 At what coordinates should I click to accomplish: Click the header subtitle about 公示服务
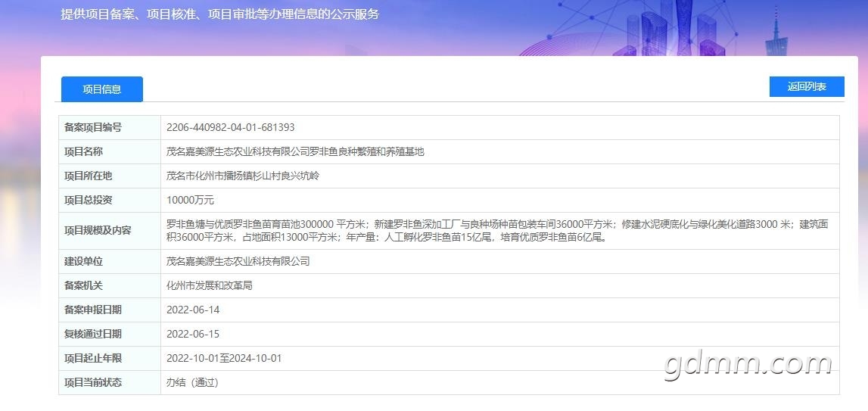(219, 14)
